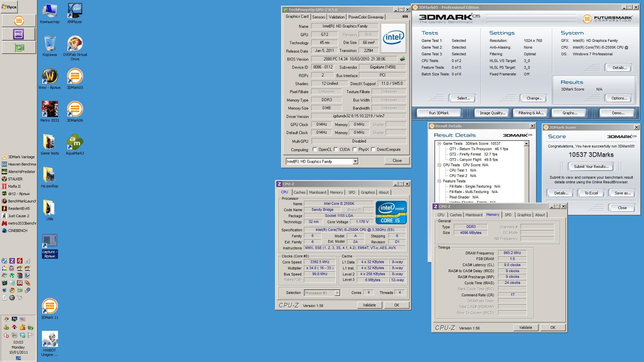
Task: Launch 3DMark06 desktop shortcut
Action: point(75,112)
